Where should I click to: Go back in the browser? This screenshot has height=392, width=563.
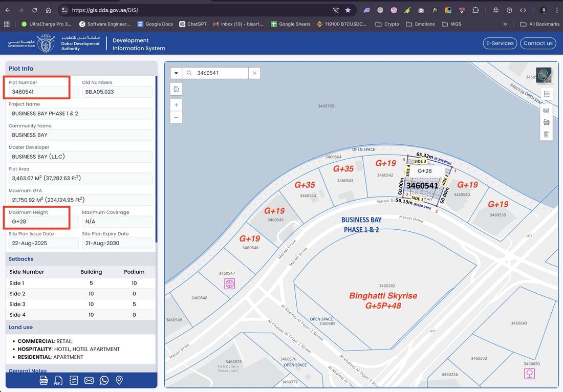tap(8, 10)
